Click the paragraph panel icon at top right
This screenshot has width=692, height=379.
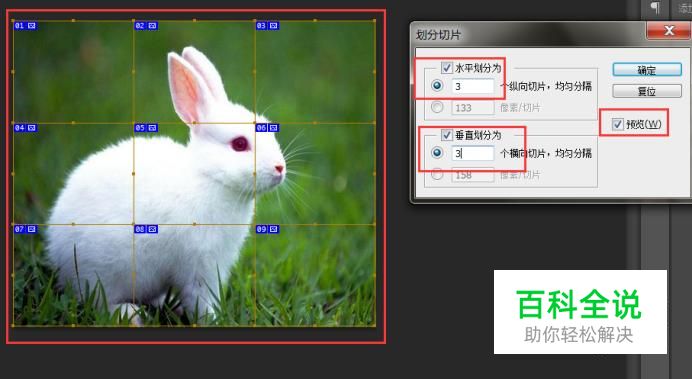(655, 7)
